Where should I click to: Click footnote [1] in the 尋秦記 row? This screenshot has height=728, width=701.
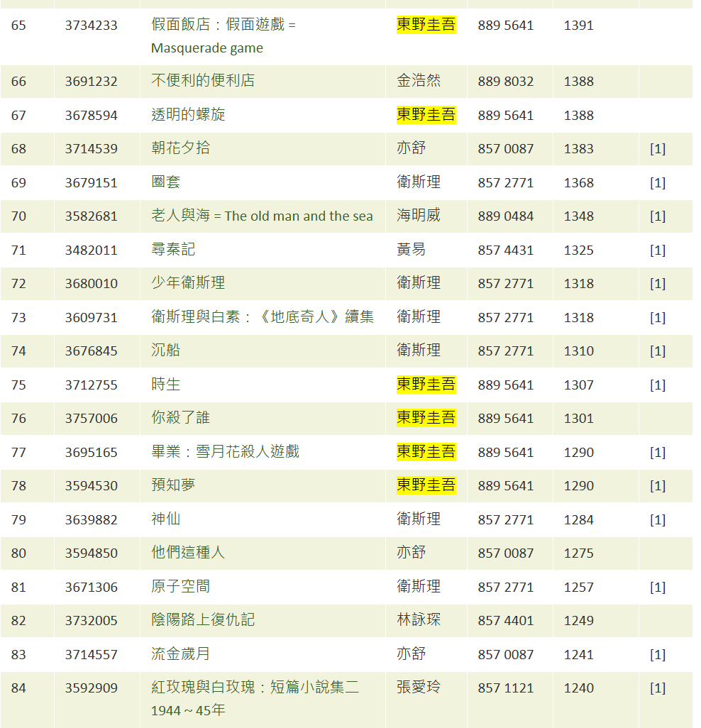click(657, 250)
